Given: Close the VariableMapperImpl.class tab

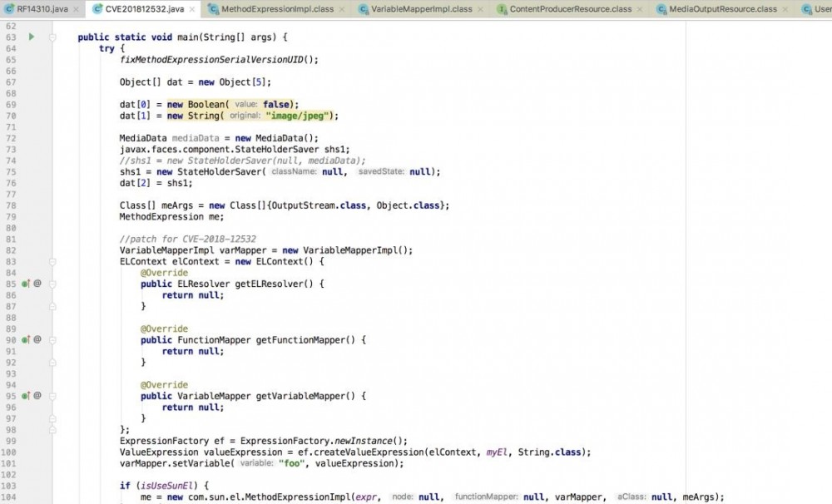Looking at the screenshot, I should 480,9.
